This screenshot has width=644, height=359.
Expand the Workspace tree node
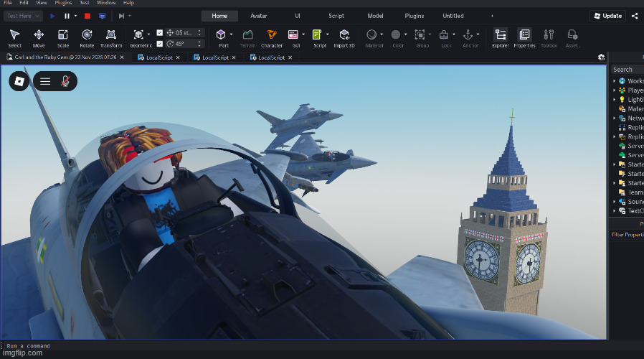(615, 81)
